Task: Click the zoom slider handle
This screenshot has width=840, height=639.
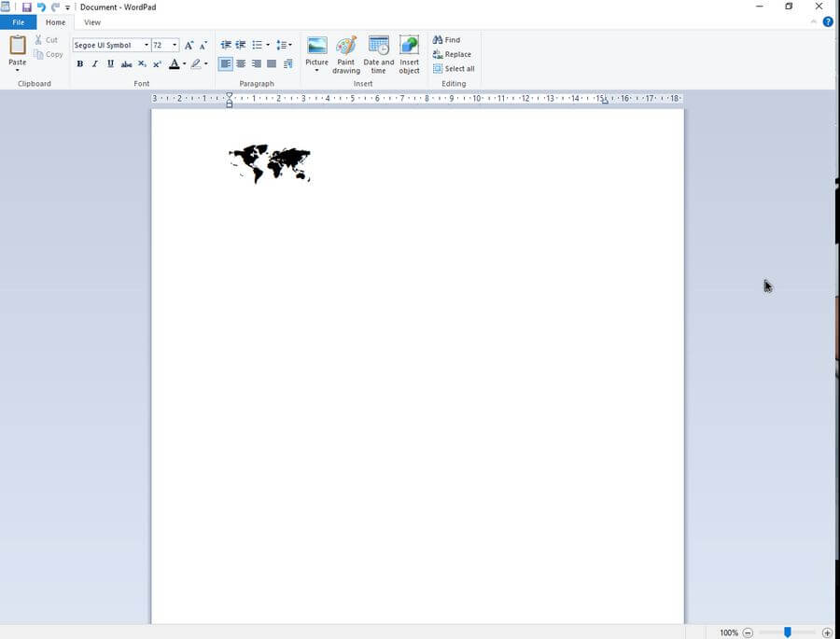Action: click(787, 632)
